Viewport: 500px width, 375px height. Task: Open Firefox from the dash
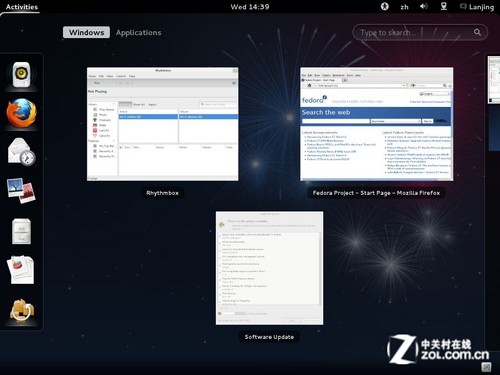pyautogui.click(x=21, y=113)
